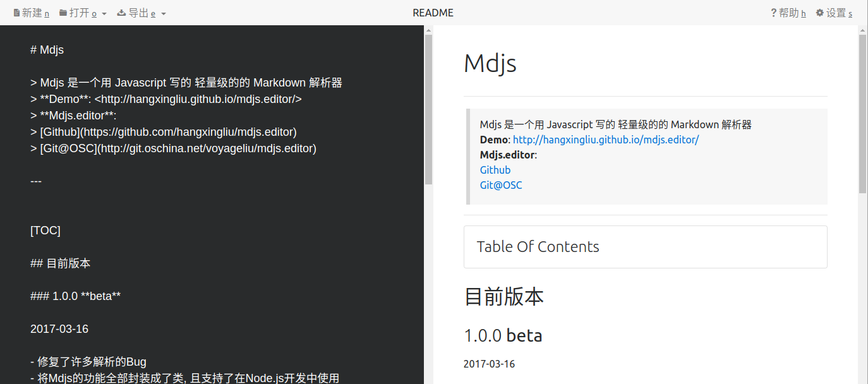The image size is (868, 384).
Task: Click the Node.js feature line in editor
Action: coord(185,378)
